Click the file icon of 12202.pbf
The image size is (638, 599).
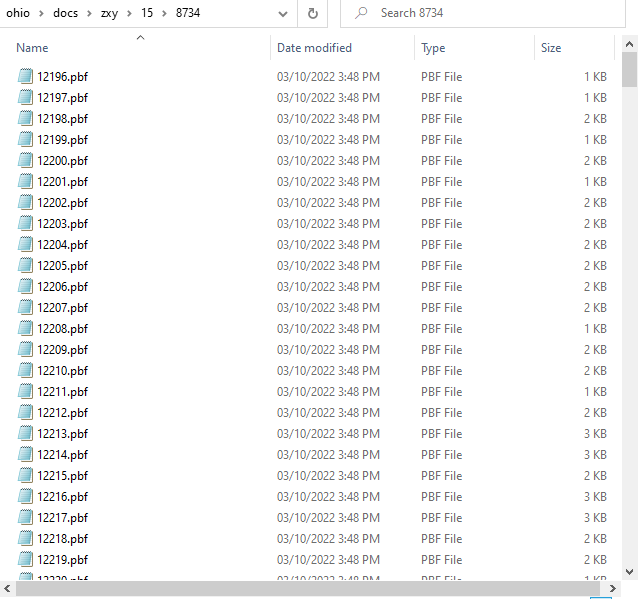[x=25, y=203]
